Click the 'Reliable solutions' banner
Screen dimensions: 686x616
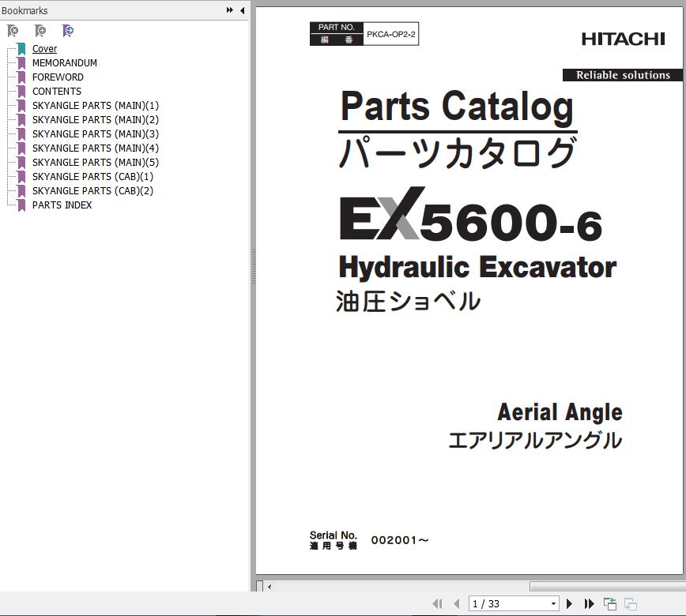pyautogui.click(x=623, y=75)
